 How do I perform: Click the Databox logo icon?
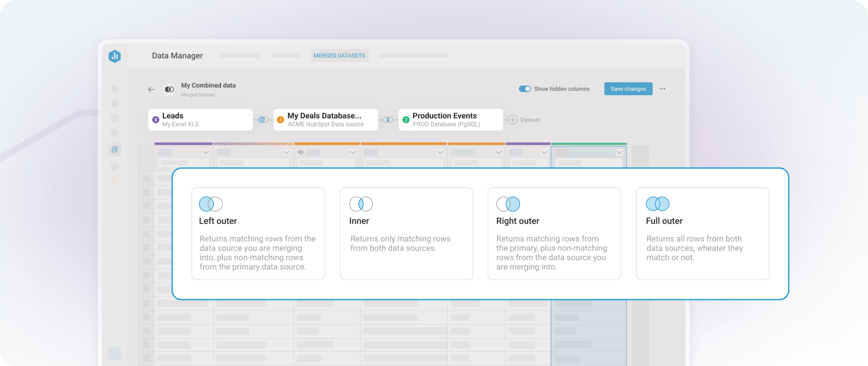click(114, 56)
